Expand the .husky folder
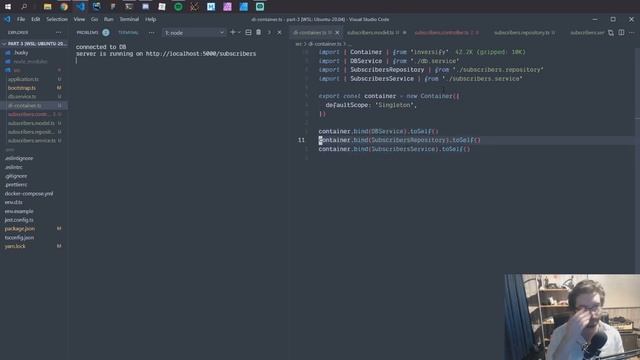Viewport: 640px width, 360px height. click(x=21, y=53)
